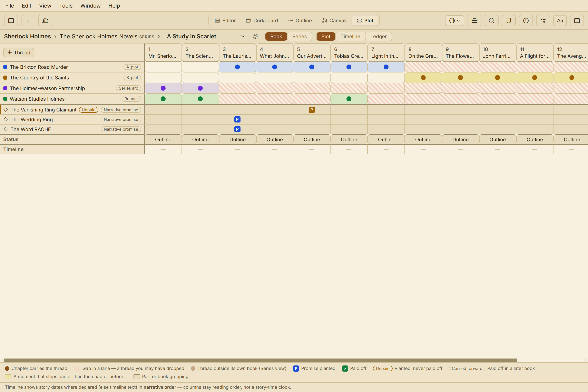Open the Tools menu

(x=66, y=6)
